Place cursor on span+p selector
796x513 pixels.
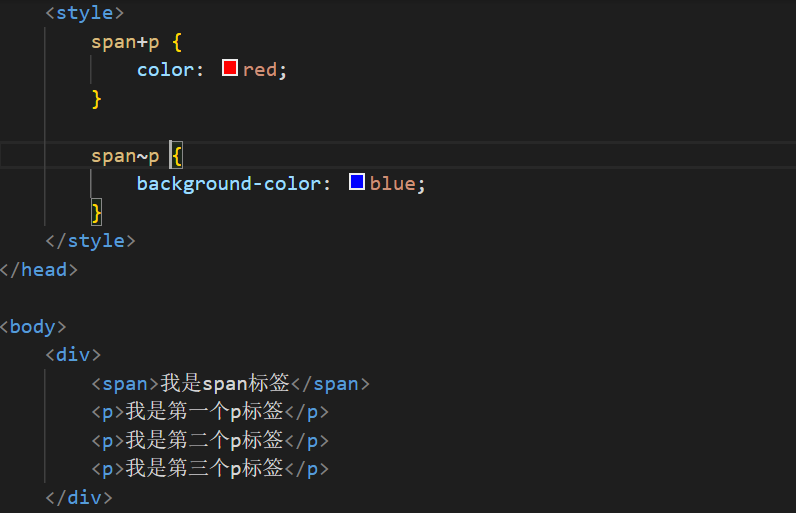click(x=125, y=42)
